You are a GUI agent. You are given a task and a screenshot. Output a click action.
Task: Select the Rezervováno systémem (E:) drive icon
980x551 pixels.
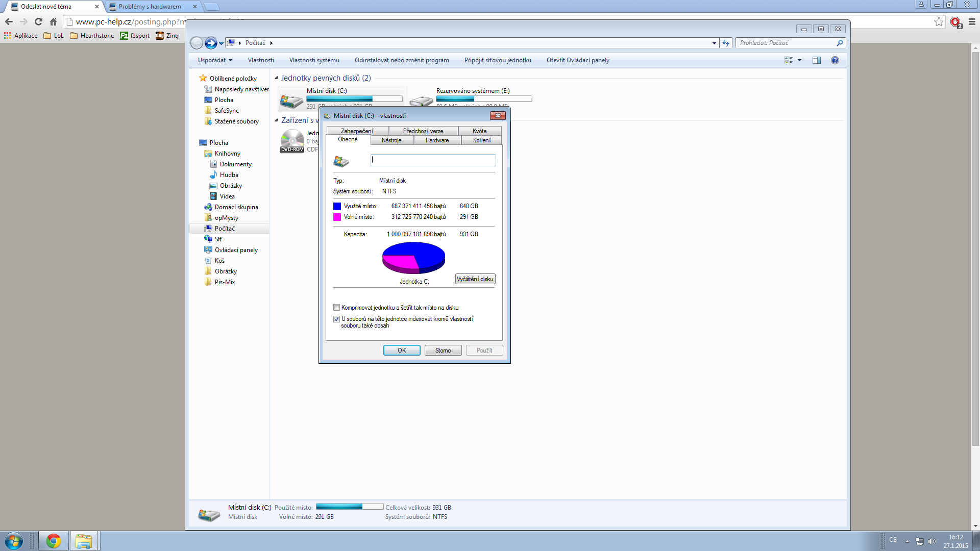tap(422, 100)
